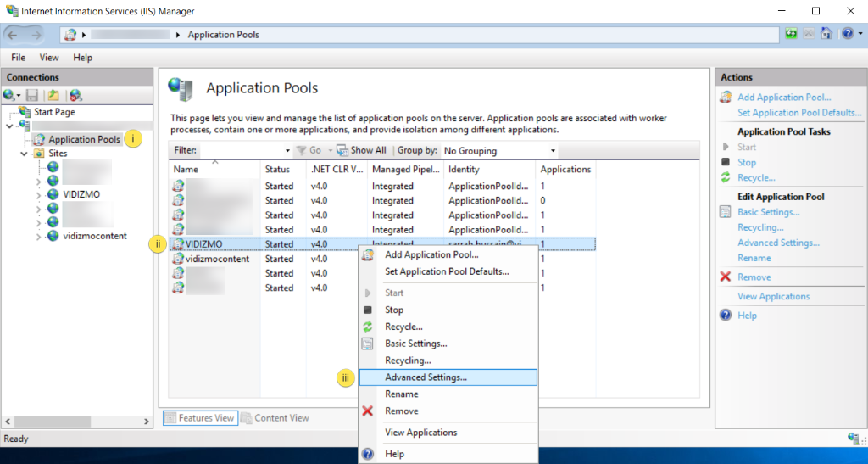Click the delete connection icon in Connections toolbar
The image size is (868, 464).
point(75,96)
